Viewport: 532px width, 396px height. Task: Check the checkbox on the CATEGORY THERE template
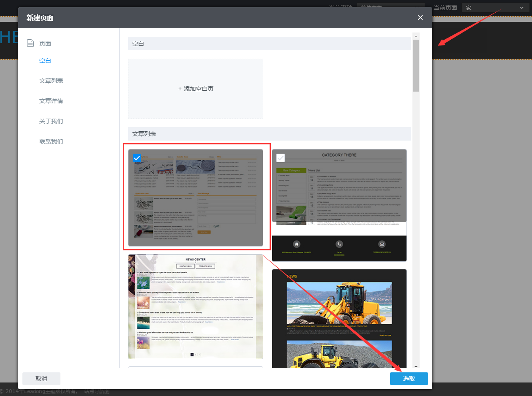click(281, 158)
